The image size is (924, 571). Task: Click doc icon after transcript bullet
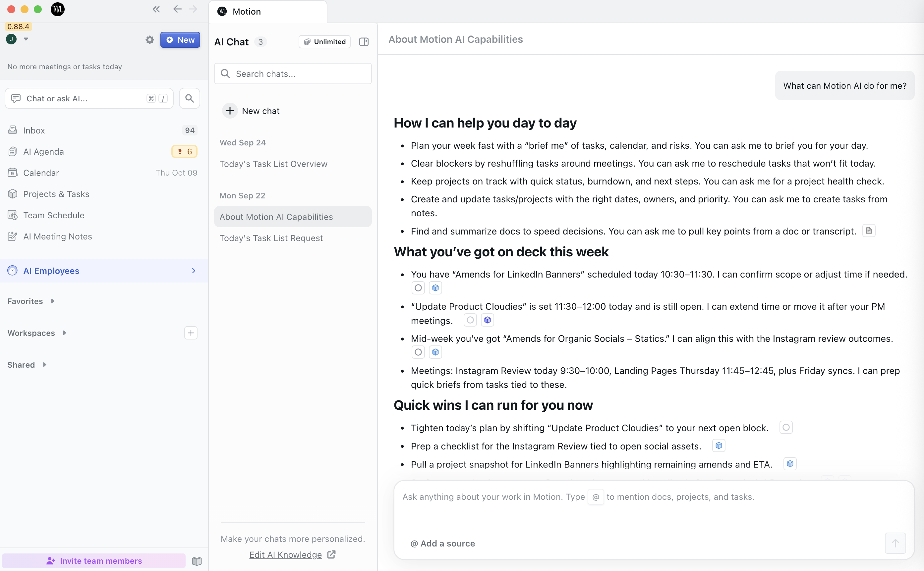tap(869, 231)
